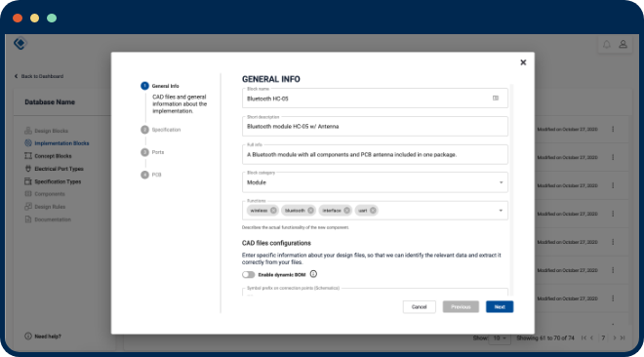The height and width of the screenshot is (357, 644).
Task: Toggle Enable dynamic BOM switch
Action: tap(249, 274)
